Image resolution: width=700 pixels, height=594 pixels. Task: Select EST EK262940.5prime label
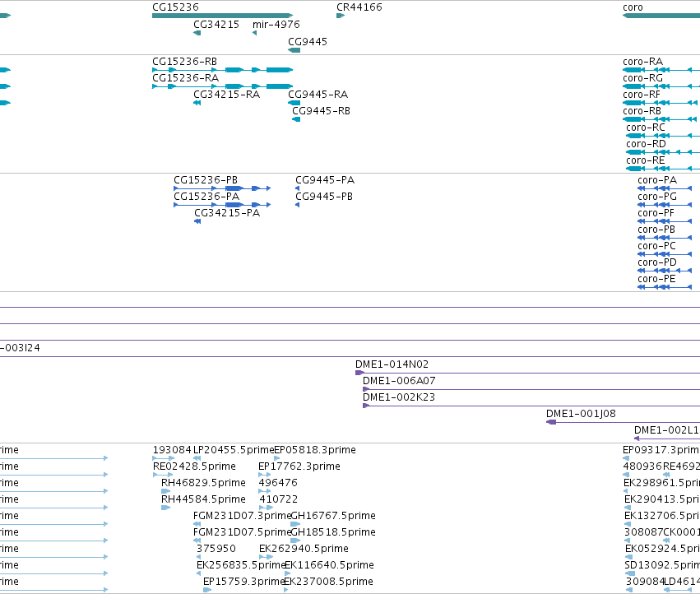(x=304, y=549)
